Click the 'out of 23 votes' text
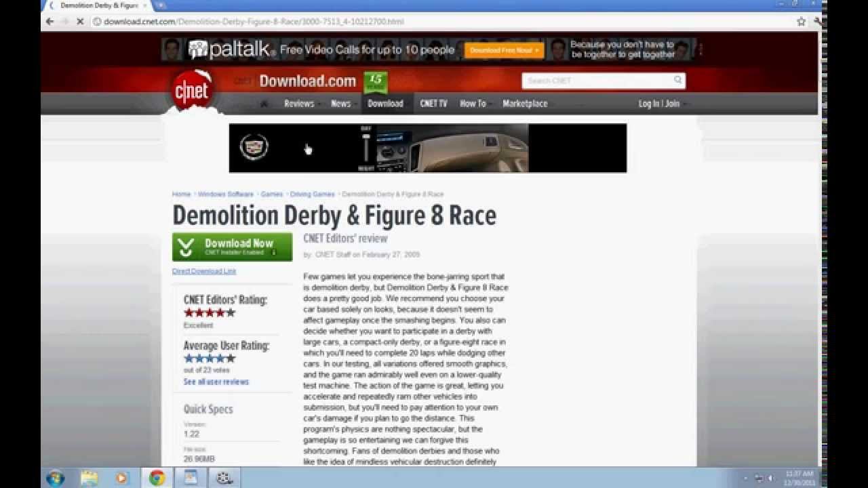The image size is (868, 488). pos(206,371)
